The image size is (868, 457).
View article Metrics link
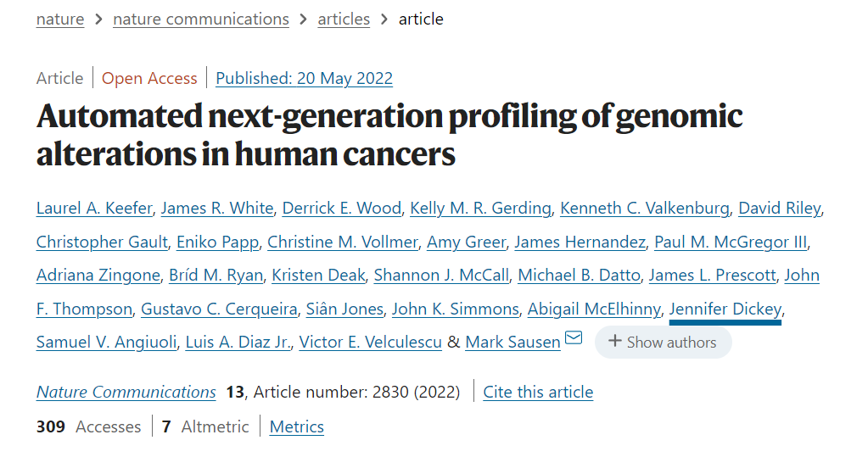(297, 426)
